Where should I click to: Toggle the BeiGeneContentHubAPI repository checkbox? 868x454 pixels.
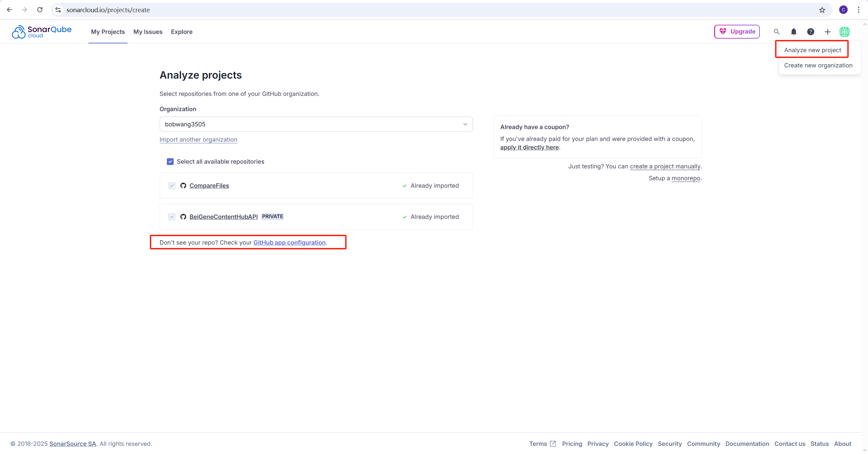(172, 217)
